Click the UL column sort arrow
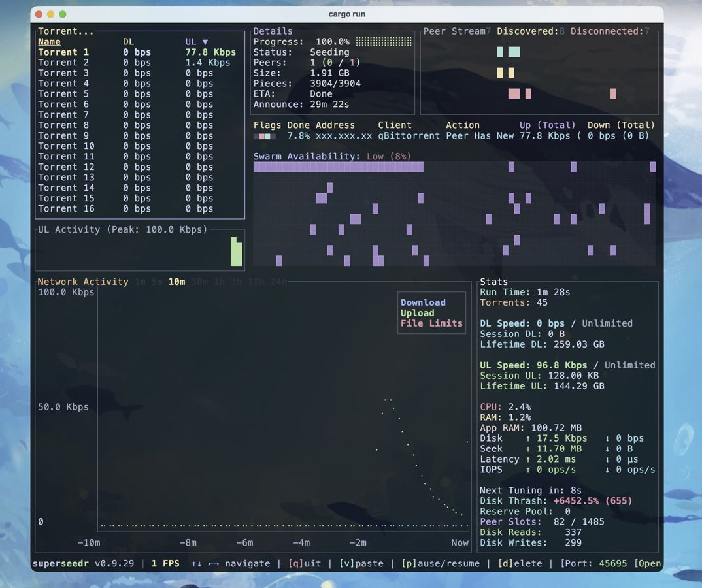Image resolution: width=702 pixels, height=588 pixels. coord(205,42)
